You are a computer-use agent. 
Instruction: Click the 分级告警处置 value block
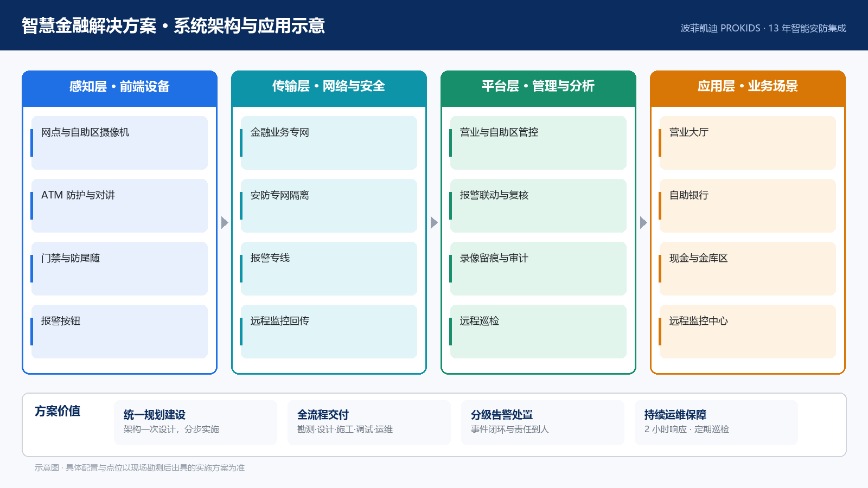[x=542, y=422]
